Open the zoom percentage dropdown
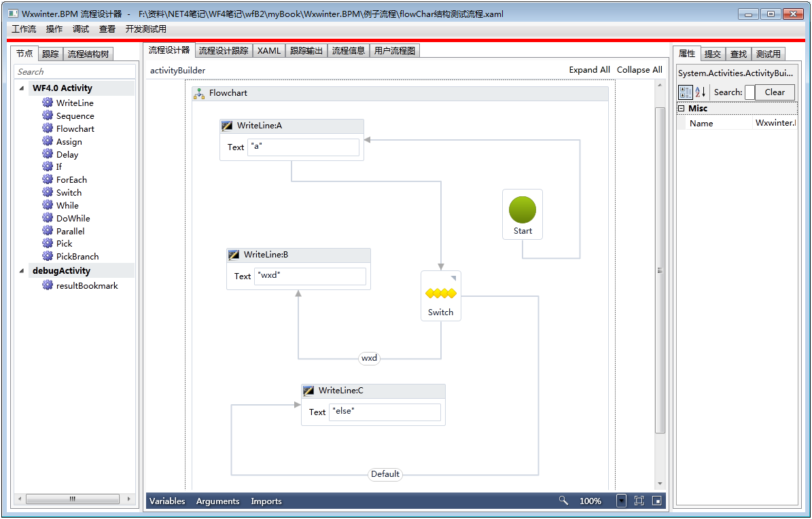The width and height of the screenshot is (812, 519). [x=621, y=501]
